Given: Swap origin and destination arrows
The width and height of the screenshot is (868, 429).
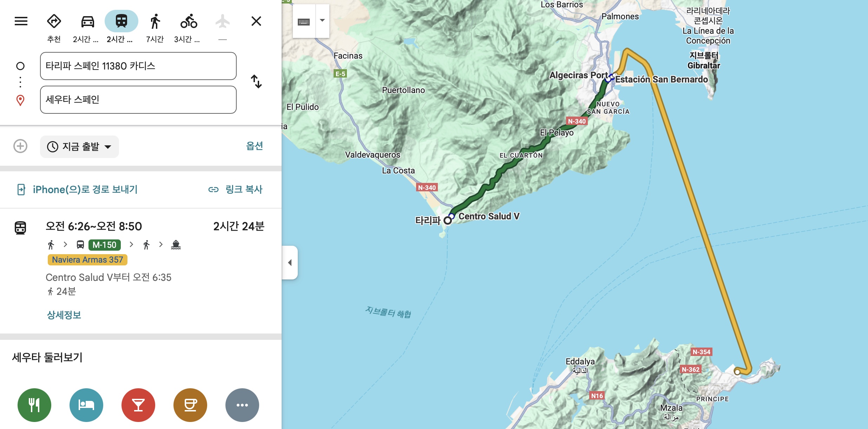Looking at the screenshot, I should (x=256, y=81).
